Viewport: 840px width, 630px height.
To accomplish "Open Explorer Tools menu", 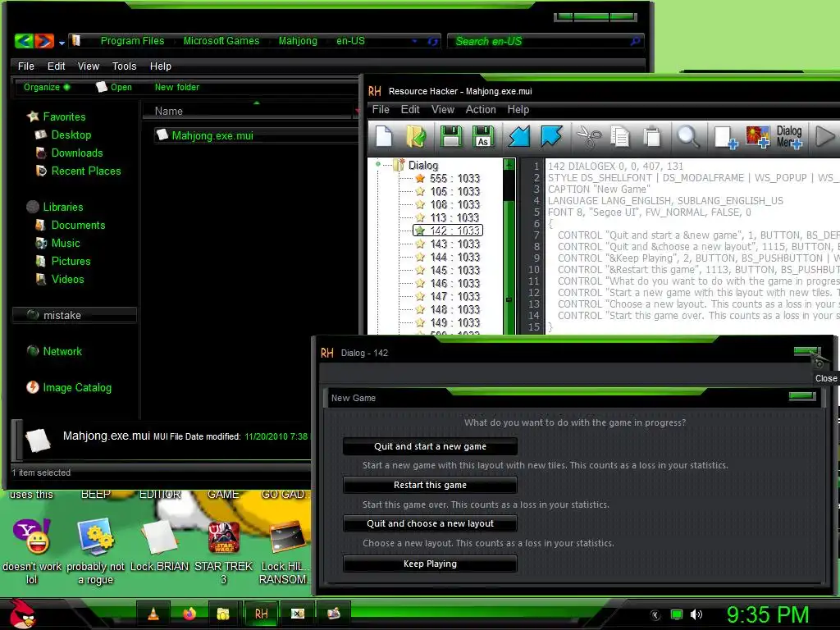I will [125, 66].
